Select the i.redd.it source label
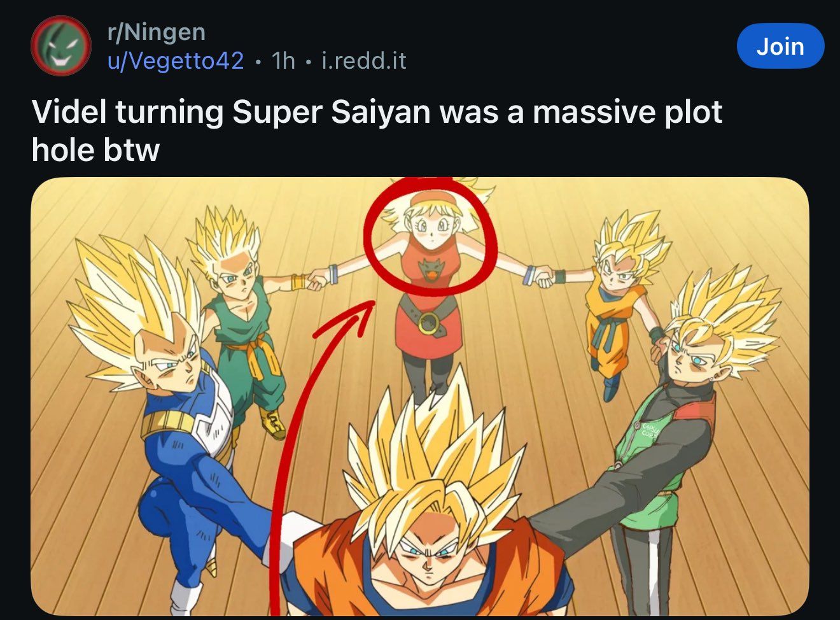This screenshot has height=620, width=840. [366, 62]
